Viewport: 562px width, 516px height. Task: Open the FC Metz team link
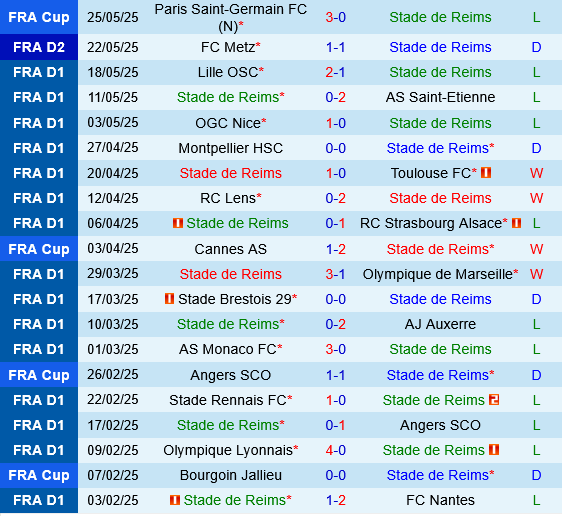(228, 47)
